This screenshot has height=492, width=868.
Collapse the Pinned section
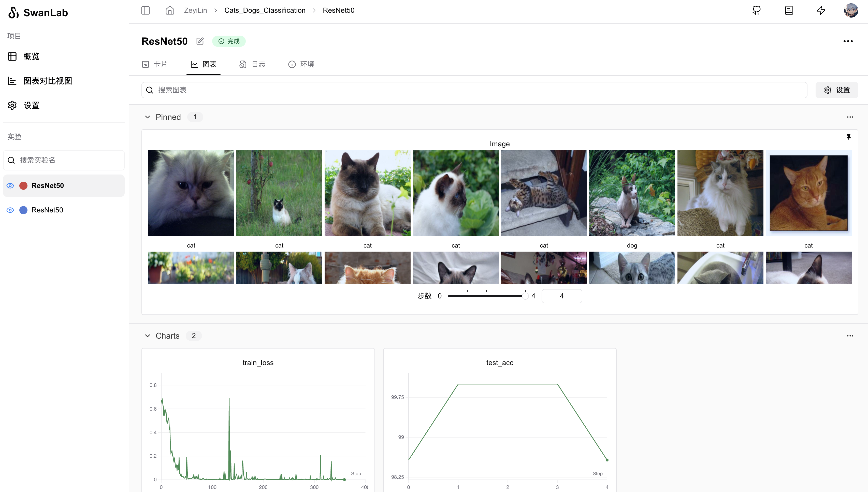pos(147,117)
